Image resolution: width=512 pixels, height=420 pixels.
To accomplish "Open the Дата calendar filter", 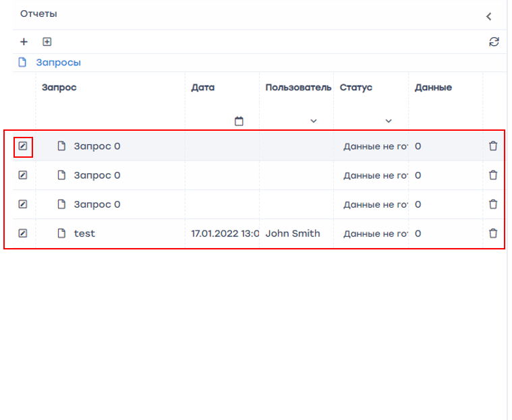I will [x=239, y=121].
